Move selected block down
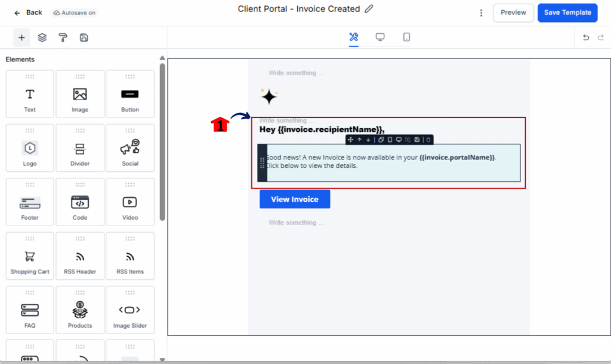The height and width of the screenshot is (364, 611). [368, 140]
